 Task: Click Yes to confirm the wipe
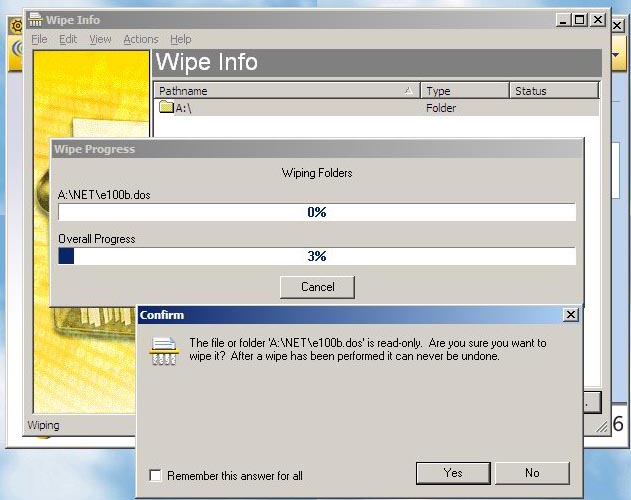(453, 473)
